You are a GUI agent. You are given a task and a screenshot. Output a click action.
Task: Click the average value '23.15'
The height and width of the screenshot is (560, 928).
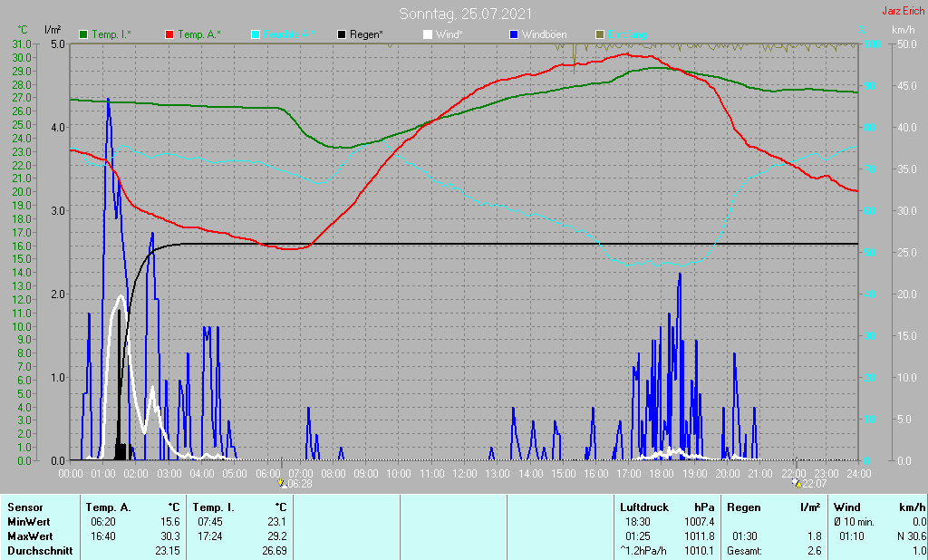[x=168, y=551]
